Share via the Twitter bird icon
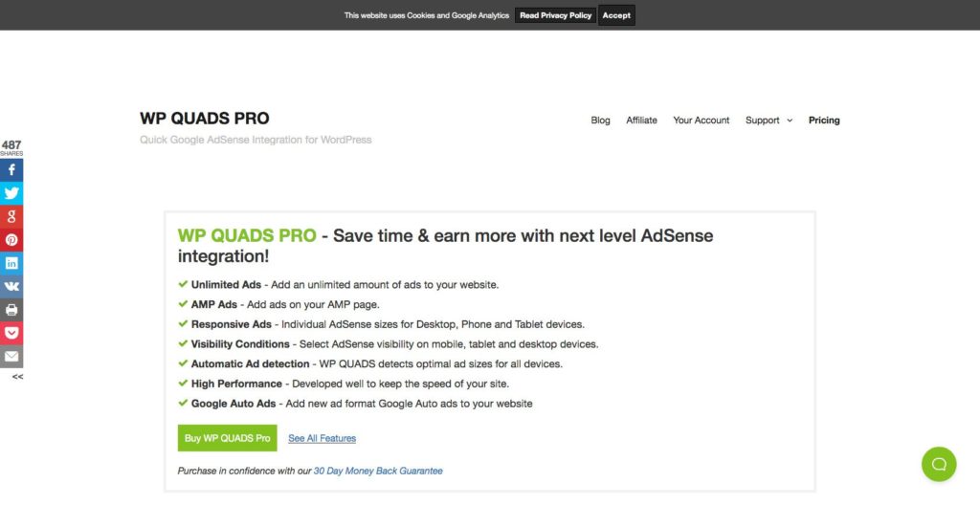 click(x=11, y=193)
